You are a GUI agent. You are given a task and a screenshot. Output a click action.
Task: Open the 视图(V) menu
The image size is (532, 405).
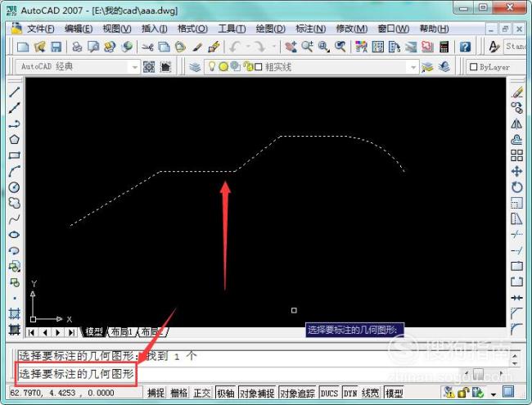[x=117, y=29]
